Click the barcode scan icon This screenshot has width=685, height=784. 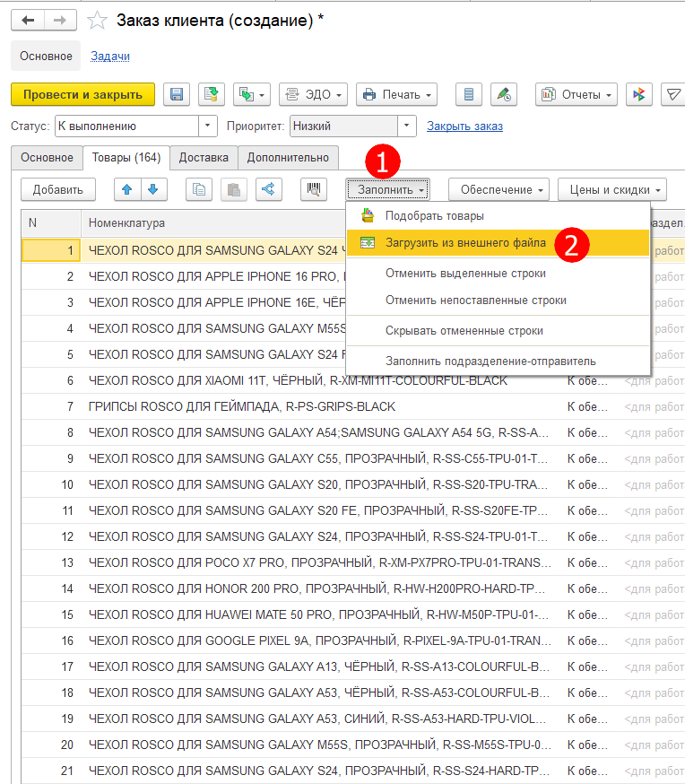coord(314,190)
